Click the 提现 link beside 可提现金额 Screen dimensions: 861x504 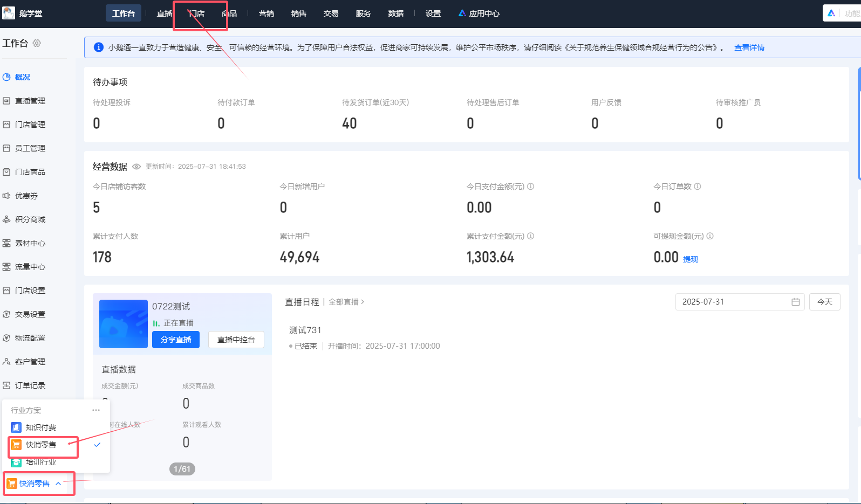tap(690, 259)
